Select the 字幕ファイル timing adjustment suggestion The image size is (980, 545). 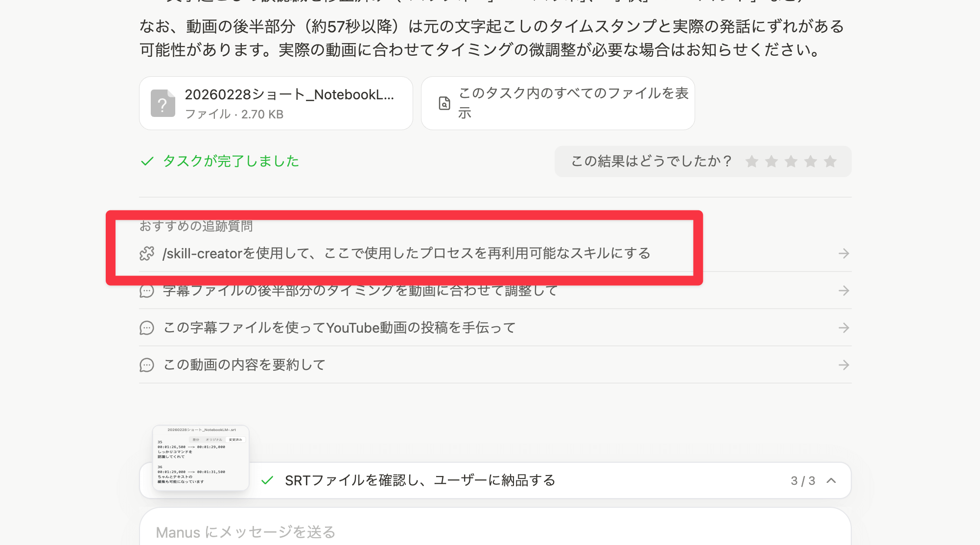360,291
